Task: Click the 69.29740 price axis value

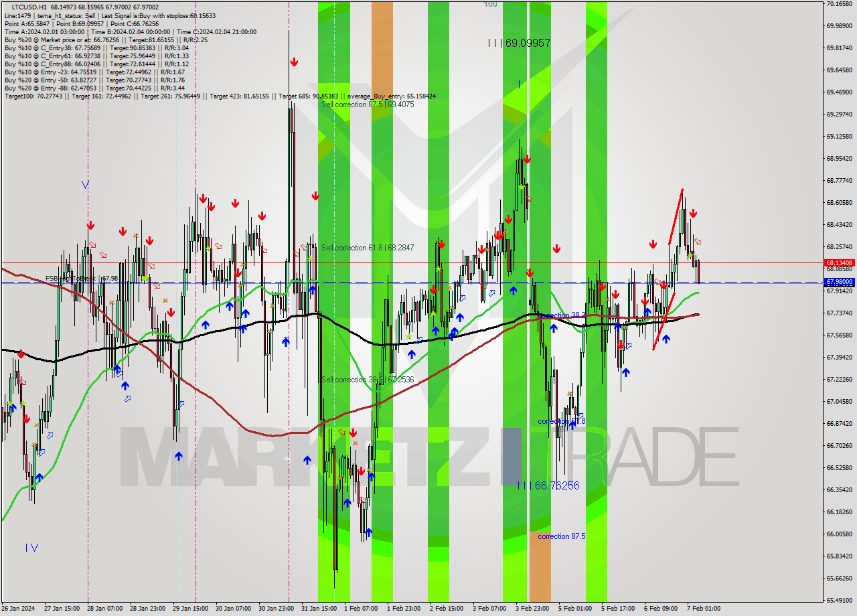Action: click(839, 114)
